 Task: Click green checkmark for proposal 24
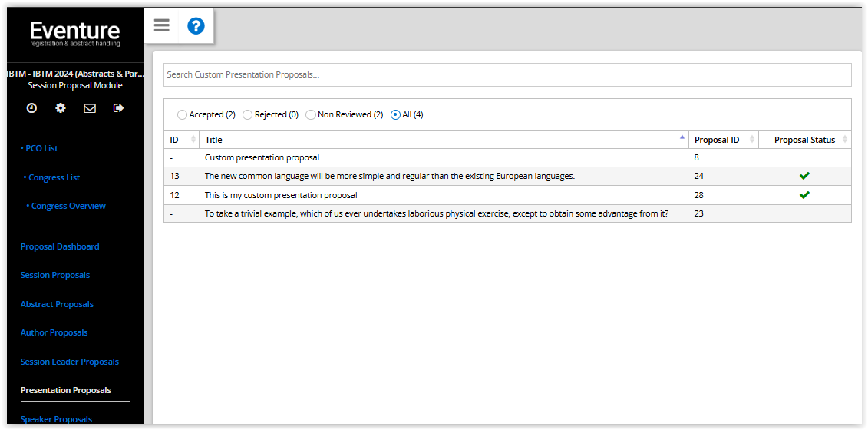(804, 176)
